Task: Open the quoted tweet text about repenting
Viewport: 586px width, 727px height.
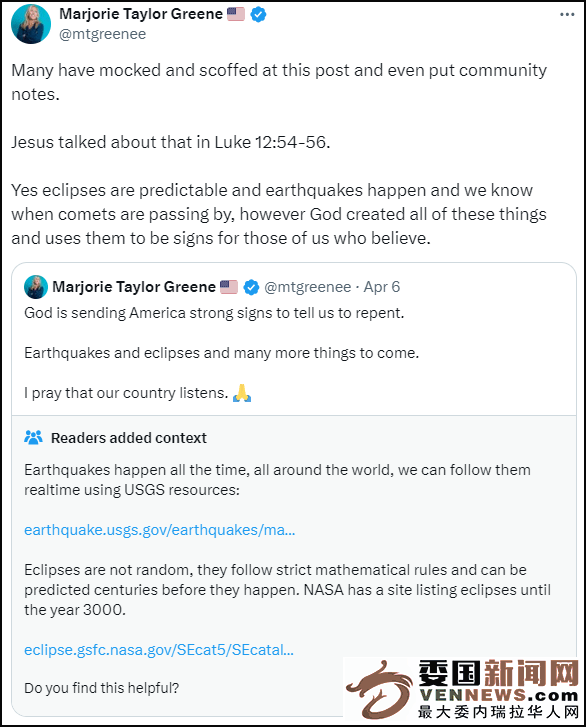Action: [214, 313]
